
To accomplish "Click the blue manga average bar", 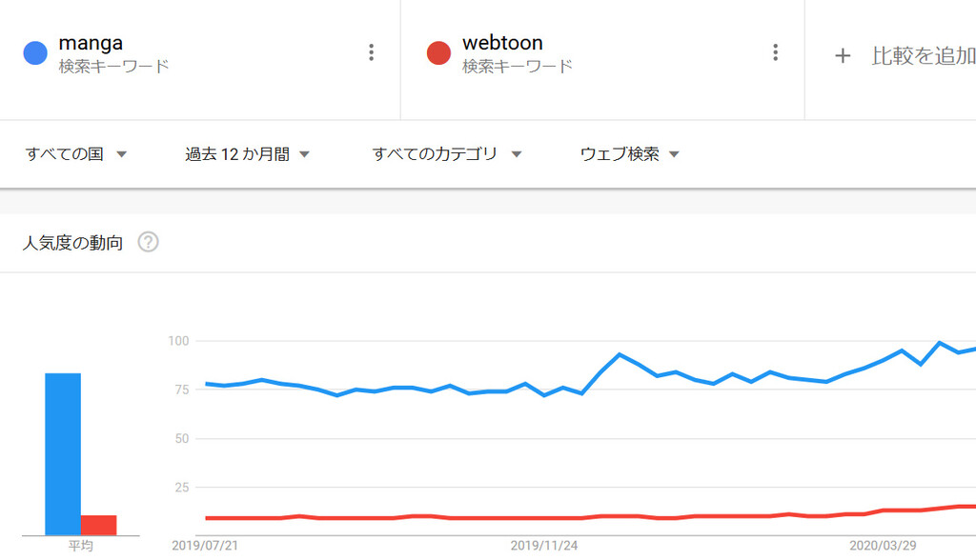I will tap(63, 453).
